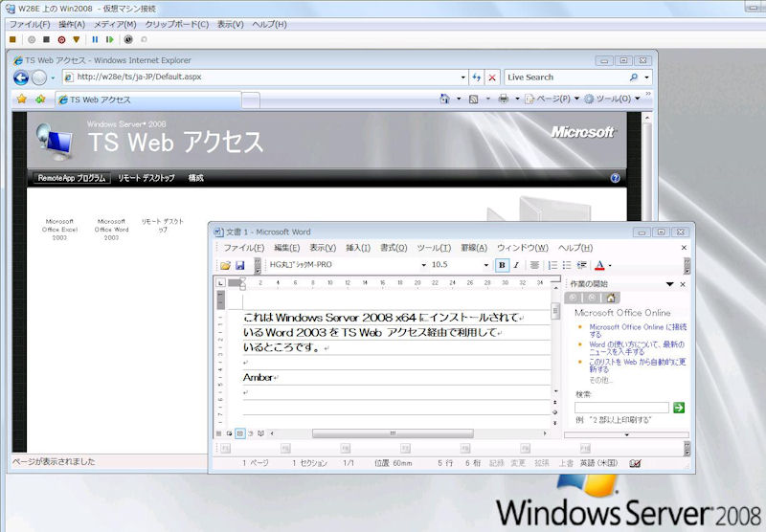Open the IE ページ(P) dropdown

click(552, 100)
